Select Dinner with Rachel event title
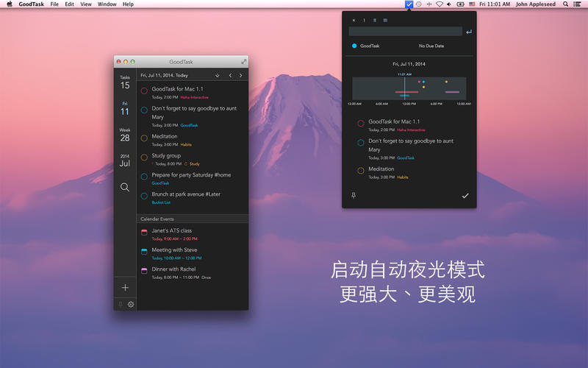This screenshot has height=368, width=588. 173,269
